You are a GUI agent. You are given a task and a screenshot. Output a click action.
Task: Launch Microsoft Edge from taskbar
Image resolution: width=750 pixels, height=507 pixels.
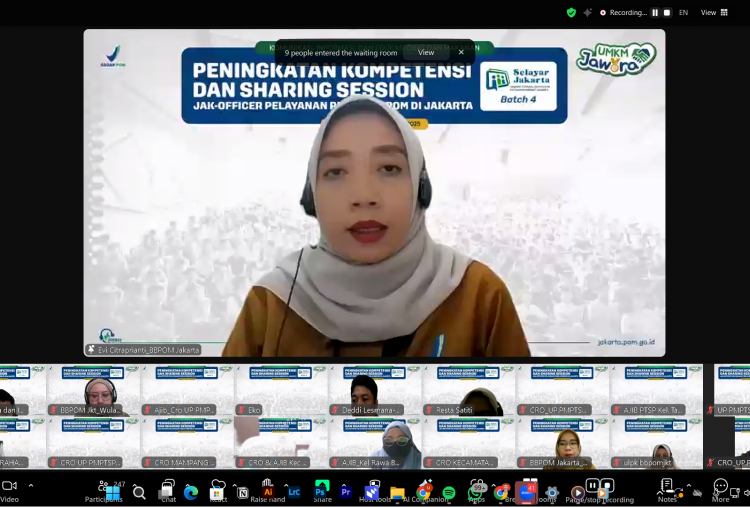(x=191, y=493)
